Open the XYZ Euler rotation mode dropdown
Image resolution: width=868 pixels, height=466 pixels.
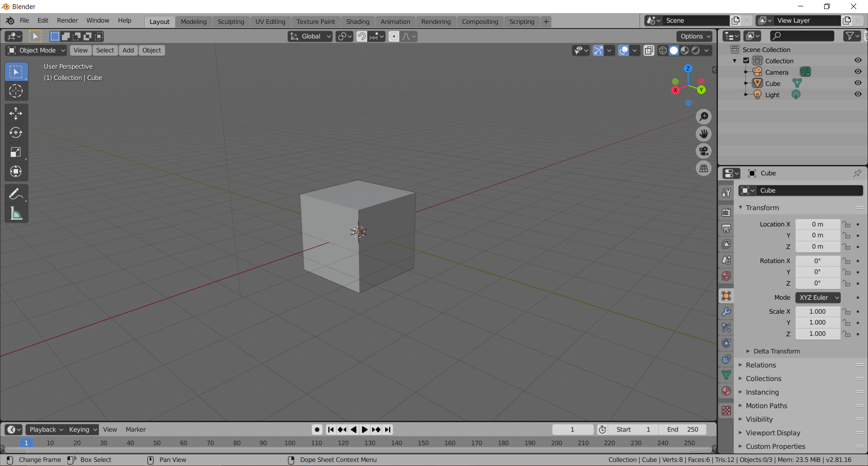(x=818, y=297)
